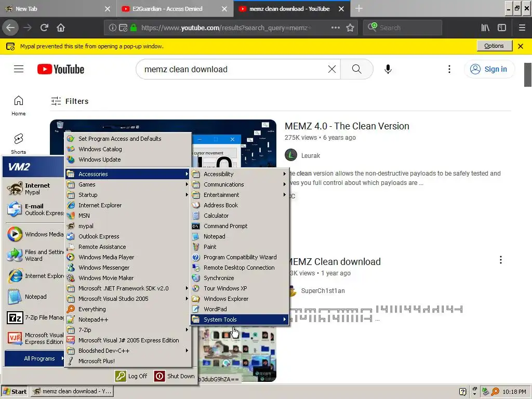Viewport: 532px width, 399px height.
Task: Open YouTube settings three-dot menu
Action: click(449, 69)
